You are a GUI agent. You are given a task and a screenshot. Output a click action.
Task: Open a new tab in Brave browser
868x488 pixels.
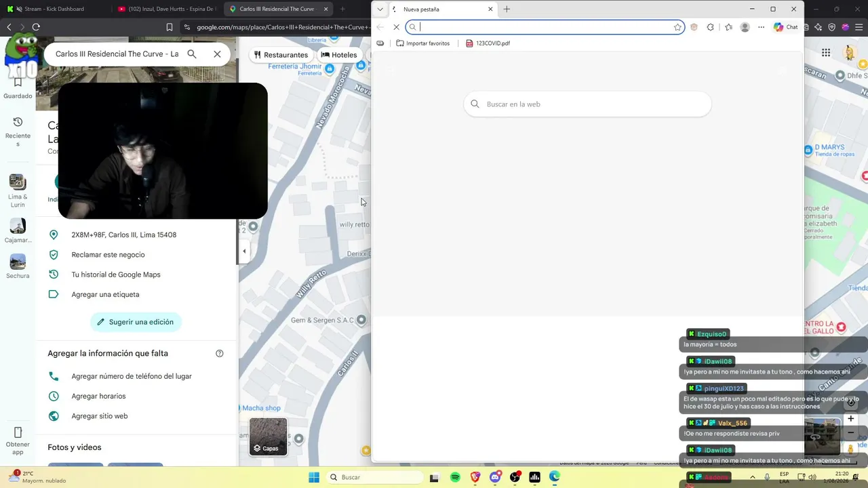coord(342,9)
